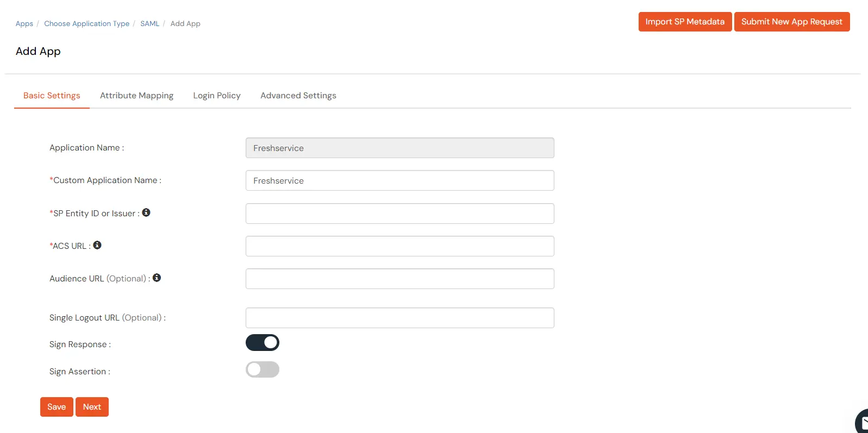This screenshot has width=868, height=433.
Task: Click info icon beside ACS URL label
Action: click(97, 245)
